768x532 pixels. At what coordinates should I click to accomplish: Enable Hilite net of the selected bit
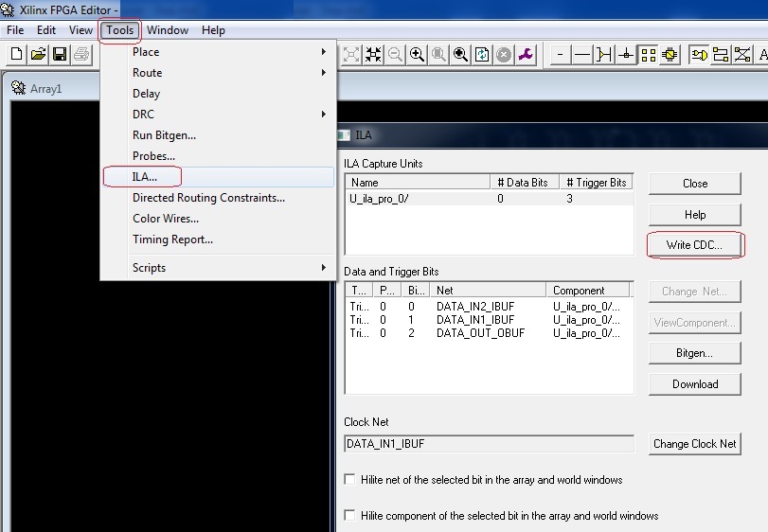pos(350,480)
